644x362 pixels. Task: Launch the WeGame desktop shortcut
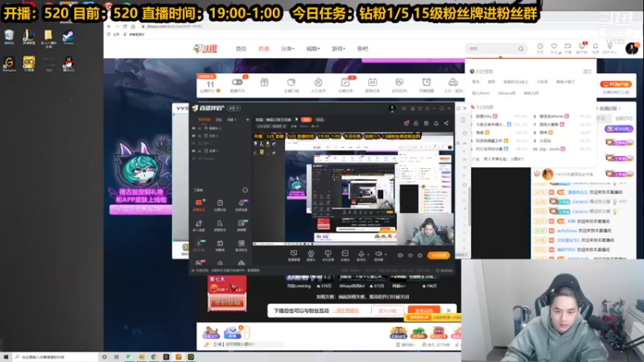coord(9,64)
